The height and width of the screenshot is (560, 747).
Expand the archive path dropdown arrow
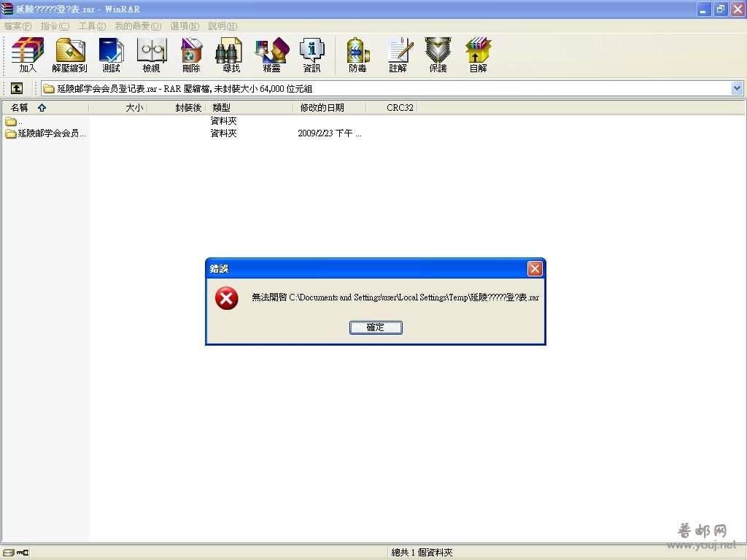pos(737,88)
